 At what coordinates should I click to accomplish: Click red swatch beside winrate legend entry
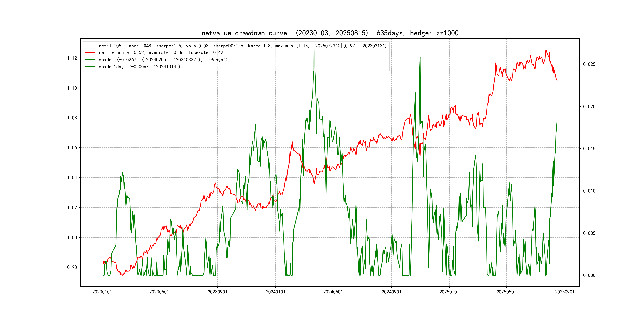point(90,53)
